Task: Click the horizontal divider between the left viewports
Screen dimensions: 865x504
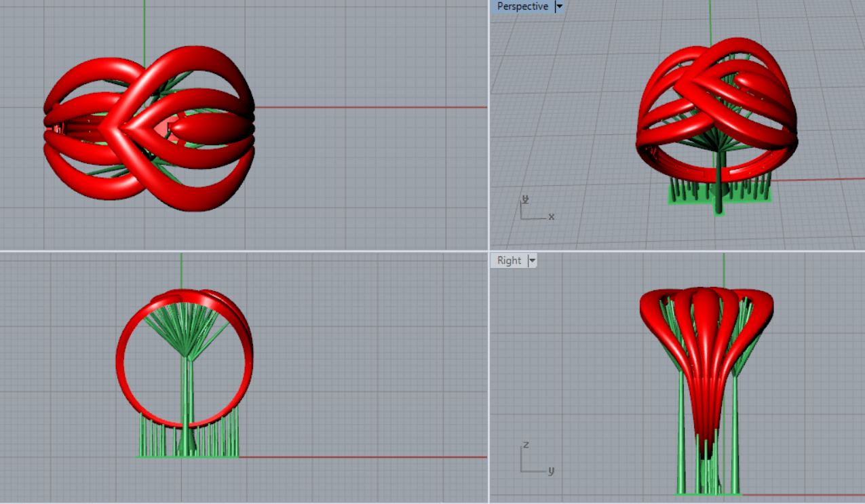Action: tap(244, 251)
